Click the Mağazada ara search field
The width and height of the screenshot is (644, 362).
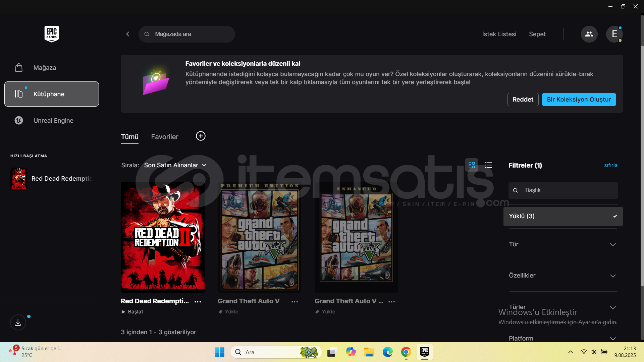coord(187,34)
